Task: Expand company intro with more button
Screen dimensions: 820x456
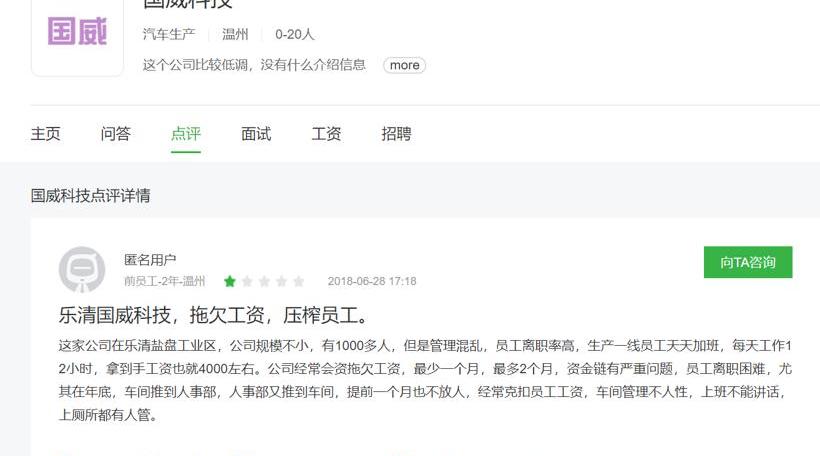Action: tap(404, 65)
